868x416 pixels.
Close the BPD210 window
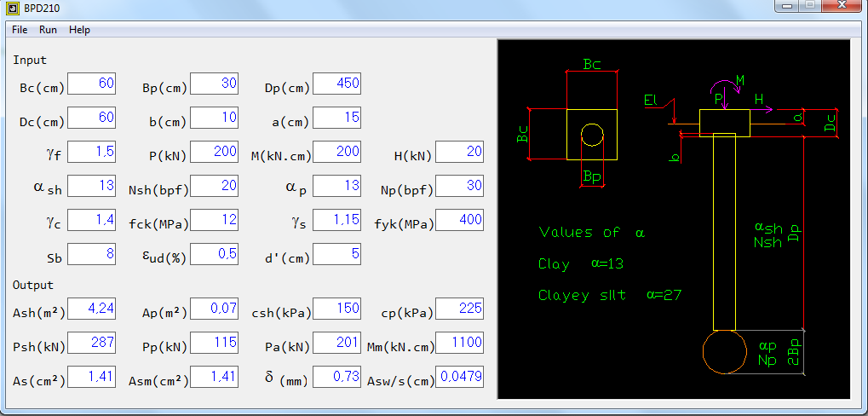[842, 5]
